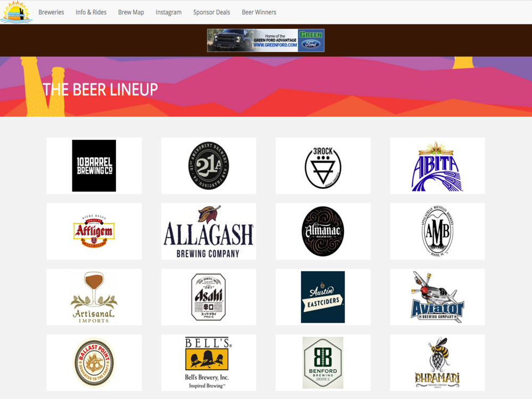Click the festival sun logo
Screen dimensions: 532x399
pos(16,12)
